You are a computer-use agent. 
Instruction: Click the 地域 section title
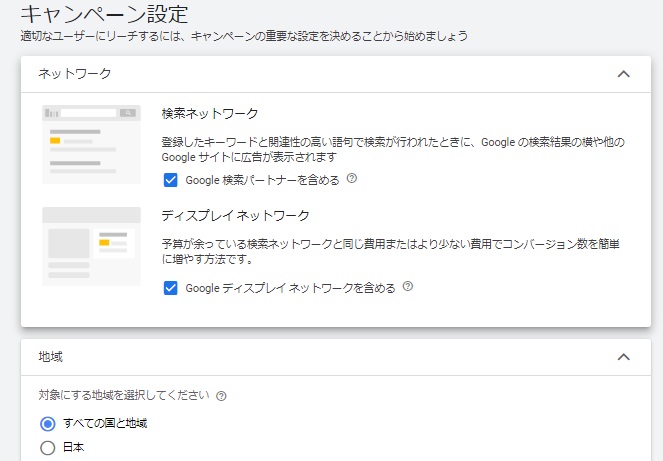point(51,357)
